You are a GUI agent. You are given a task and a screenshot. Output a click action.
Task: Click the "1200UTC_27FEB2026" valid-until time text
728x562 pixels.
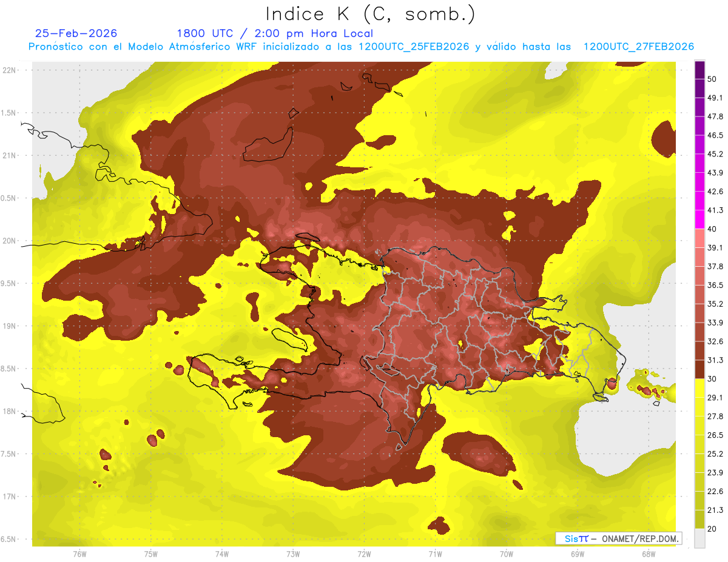pyautogui.click(x=639, y=47)
